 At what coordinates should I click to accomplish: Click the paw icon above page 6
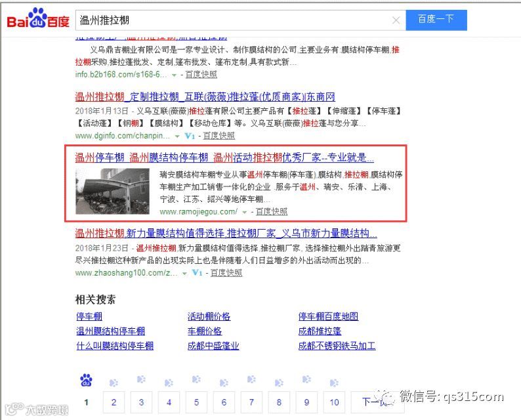[x=224, y=383]
